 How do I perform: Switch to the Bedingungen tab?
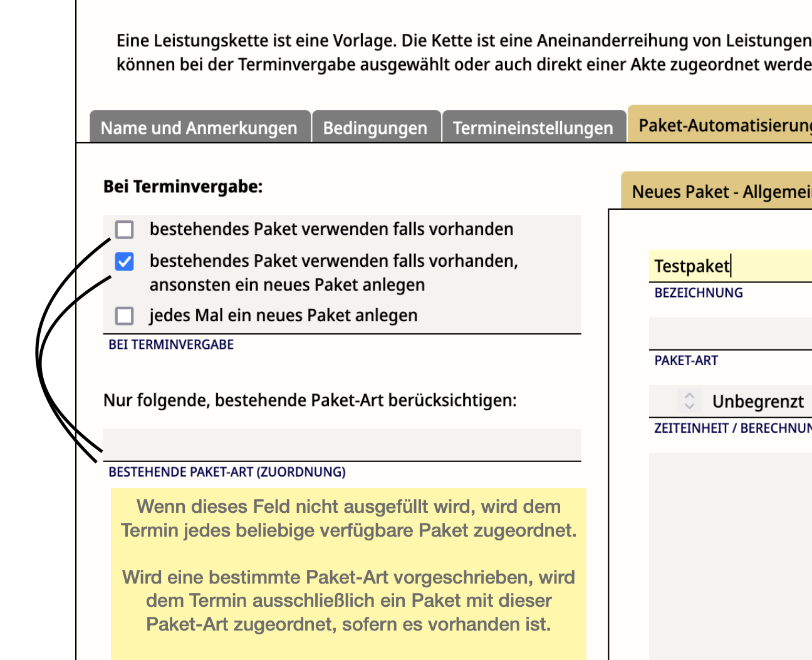[376, 127]
